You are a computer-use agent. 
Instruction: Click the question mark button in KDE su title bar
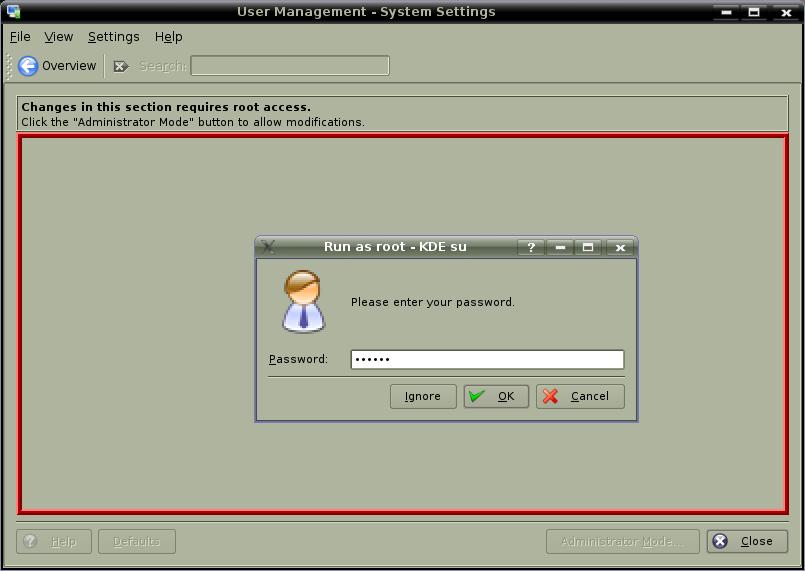(531, 247)
